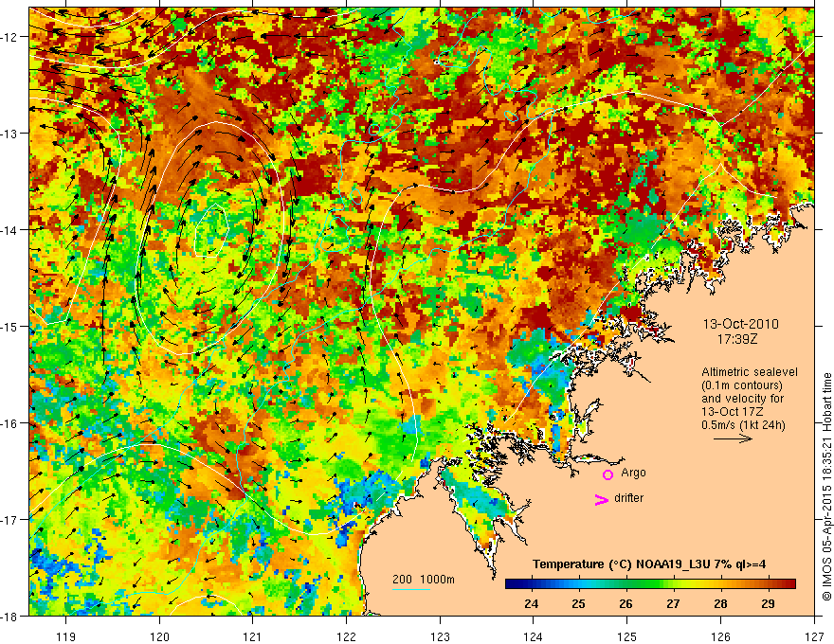
Task: Click the '(0.1m contours)' text
Action: 742,385
